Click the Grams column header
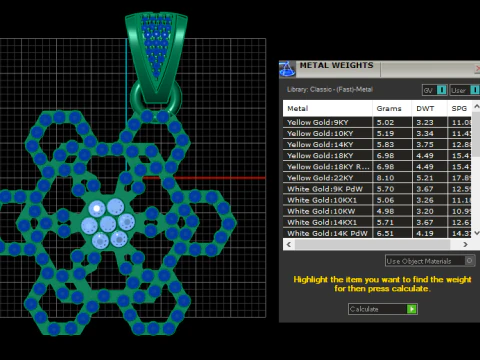The width and height of the screenshot is (480, 360). (x=392, y=108)
